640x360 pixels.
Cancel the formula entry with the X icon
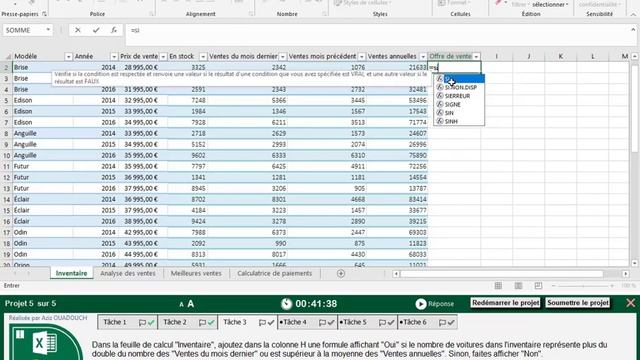tap(78, 30)
